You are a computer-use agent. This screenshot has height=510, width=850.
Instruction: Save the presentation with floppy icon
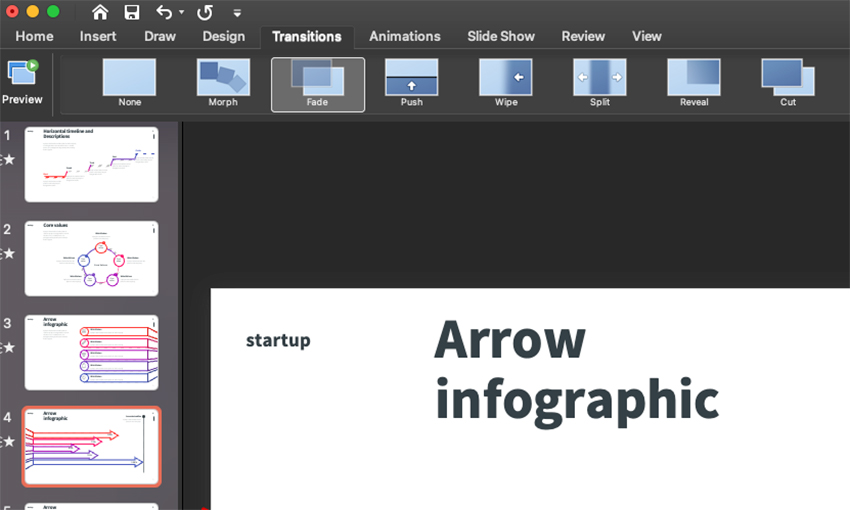tap(132, 12)
